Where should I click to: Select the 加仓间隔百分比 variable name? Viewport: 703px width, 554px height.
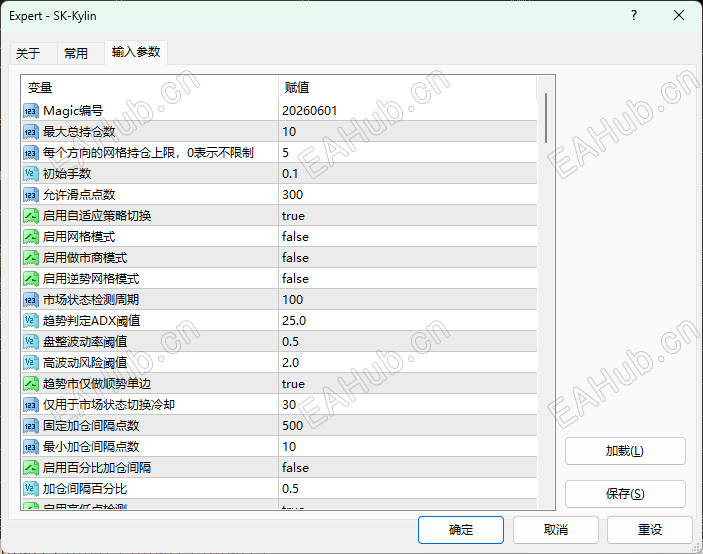click(85, 489)
